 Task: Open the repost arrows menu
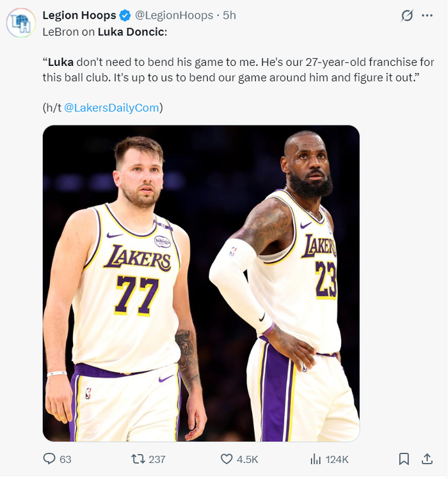(138, 459)
